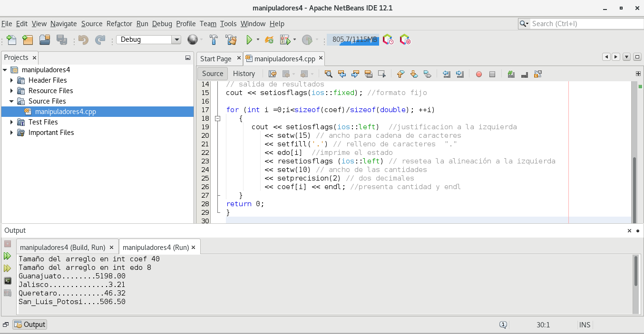The image size is (644, 334).
Task: Click the New File toolbar icon
Action: click(11, 40)
